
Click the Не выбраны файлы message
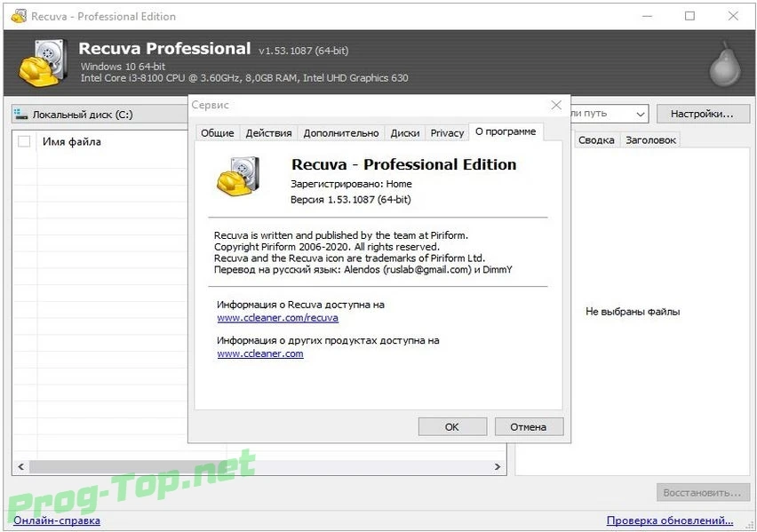point(633,312)
